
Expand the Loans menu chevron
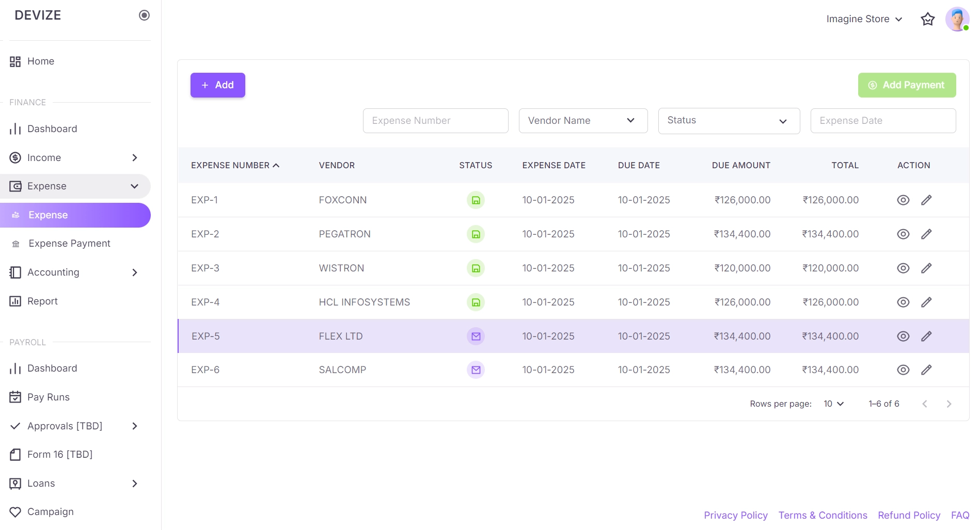(135, 484)
